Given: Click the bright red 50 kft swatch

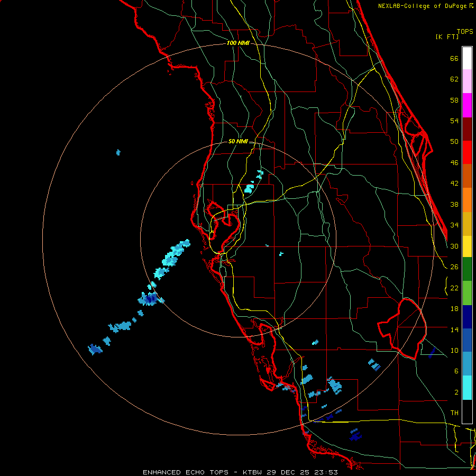Looking at the screenshot, I should click(x=467, y=152).
